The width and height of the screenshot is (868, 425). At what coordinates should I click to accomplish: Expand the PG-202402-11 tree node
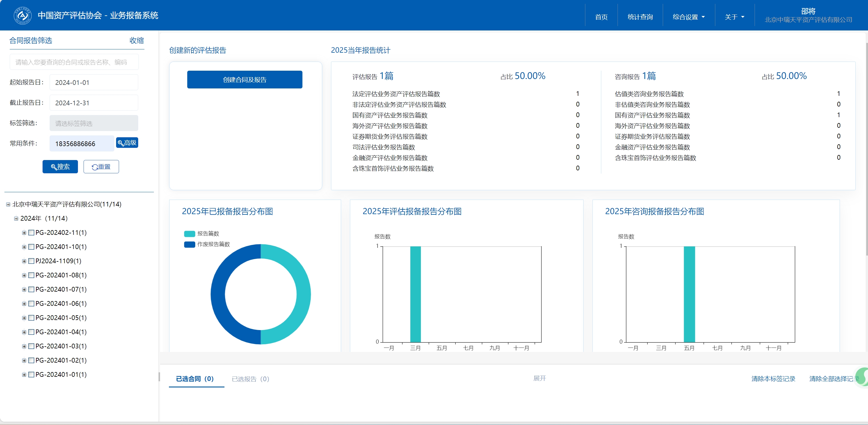(24, 233)
